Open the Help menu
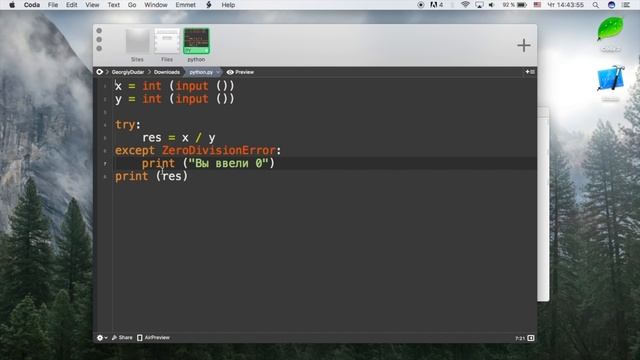Screen dimensions: 640x360 (x=228, y=5)
